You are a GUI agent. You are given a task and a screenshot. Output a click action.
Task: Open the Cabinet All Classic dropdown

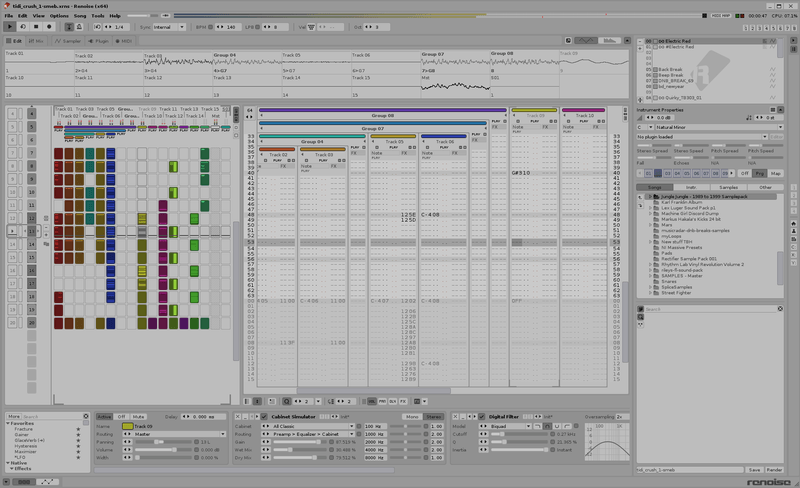pos(308,426)
